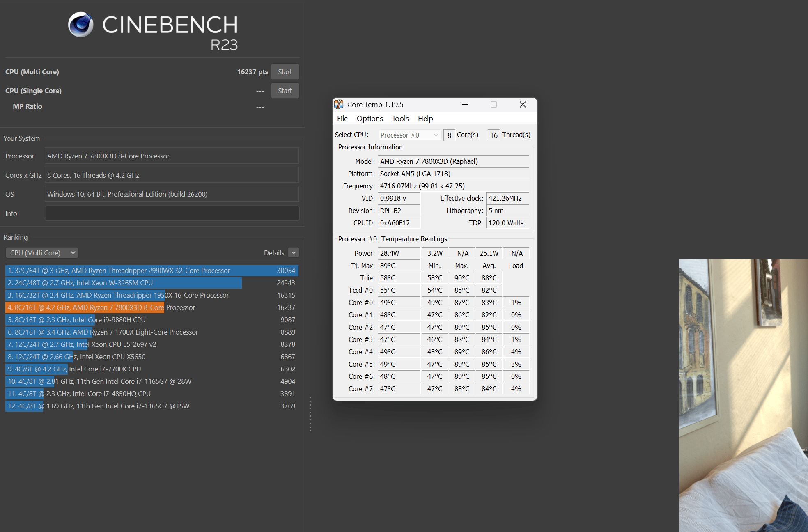Start the CPU Multi Core benchmark
Image resolution: width=808 pixels, height=532 pixels.
pos(285,72)
